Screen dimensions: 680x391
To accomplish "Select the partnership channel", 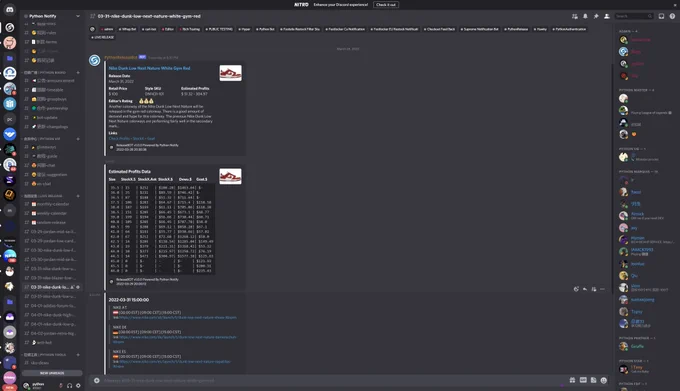I will [x=52, y=108].
